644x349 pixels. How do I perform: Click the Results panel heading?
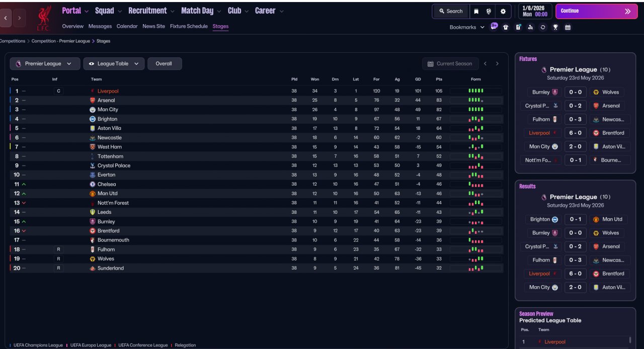click(527, 187)
